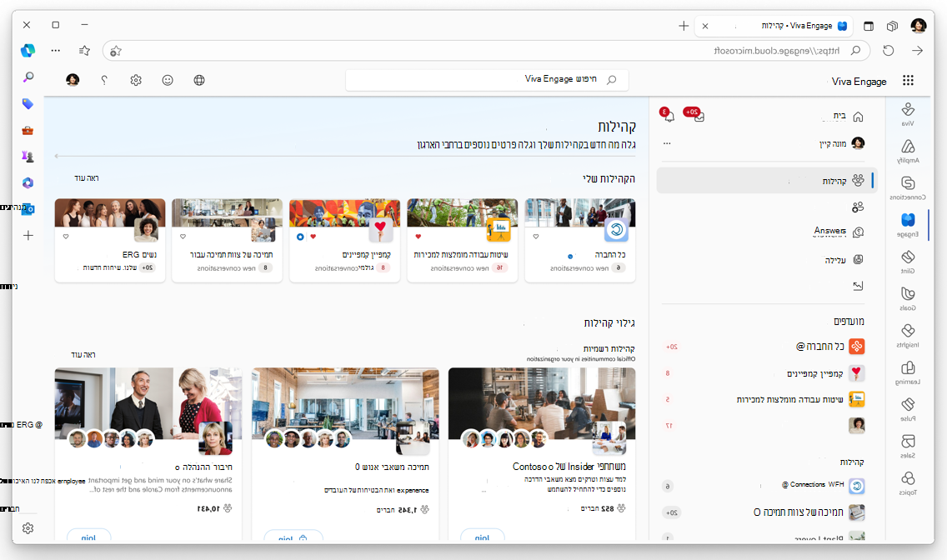Click the refresh button in browser toolbar
Viewport: 947px width, 560px height.
888,51
